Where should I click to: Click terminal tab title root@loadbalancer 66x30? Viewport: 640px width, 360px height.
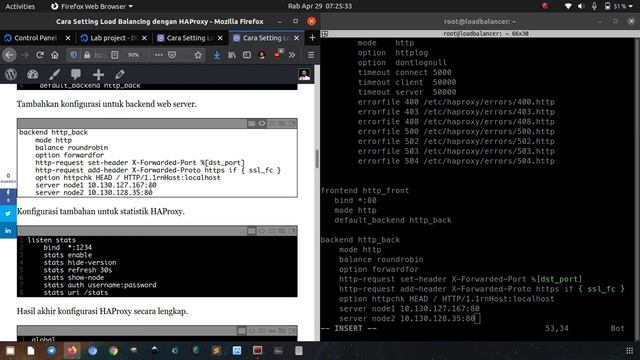(x=486, y=33)
